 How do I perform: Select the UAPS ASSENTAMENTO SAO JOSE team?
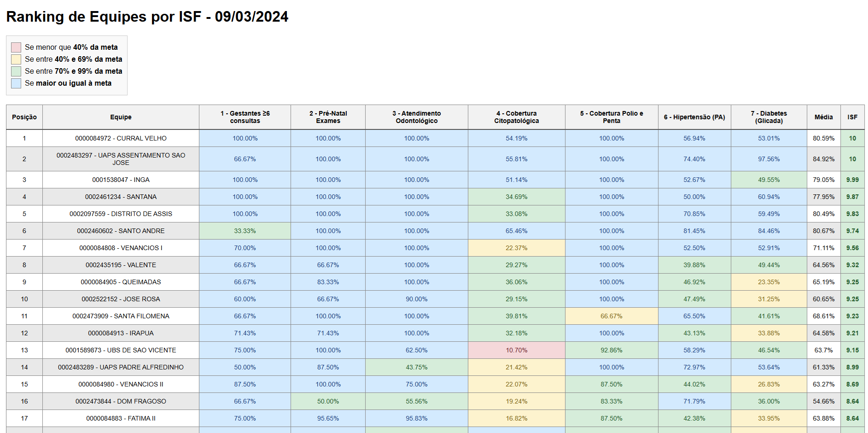[x=121, y=159]
